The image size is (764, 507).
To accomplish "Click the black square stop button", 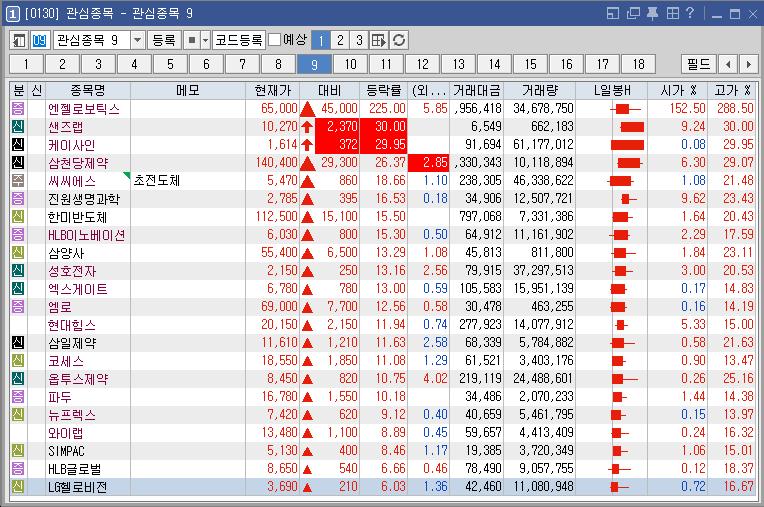I will click(x=192, y=40).
